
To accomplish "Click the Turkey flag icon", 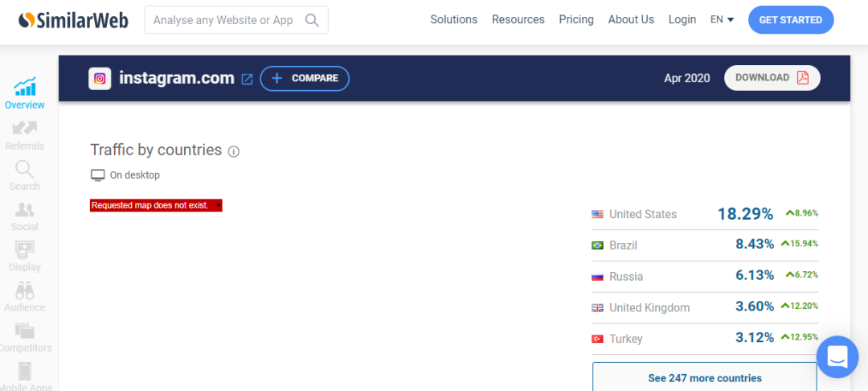I will pos(597,339).
